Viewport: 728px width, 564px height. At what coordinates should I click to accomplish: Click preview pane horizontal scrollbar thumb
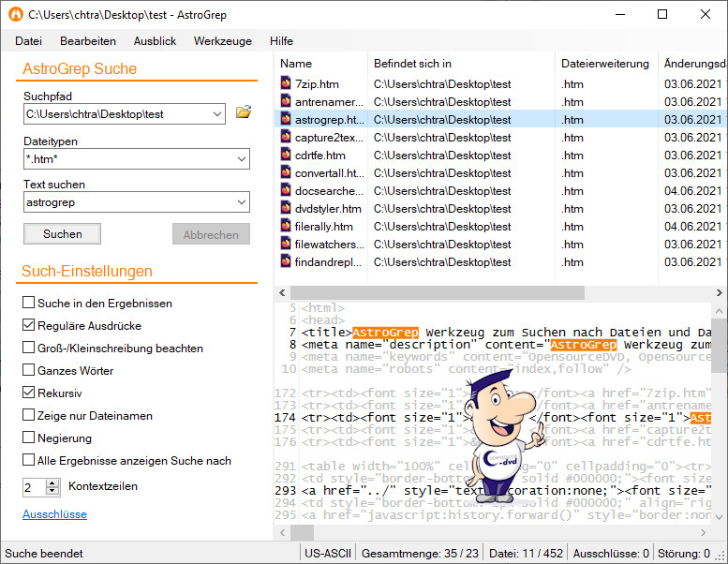click(303, 532)
